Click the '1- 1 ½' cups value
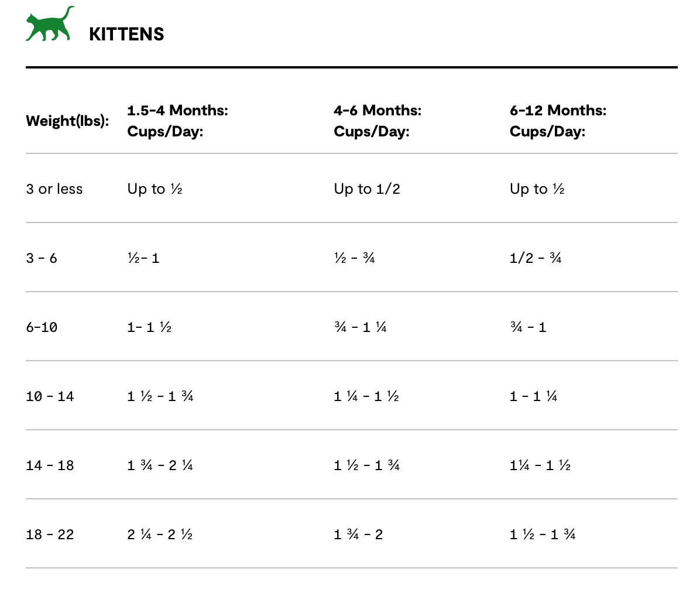 (x=149, y=327)
